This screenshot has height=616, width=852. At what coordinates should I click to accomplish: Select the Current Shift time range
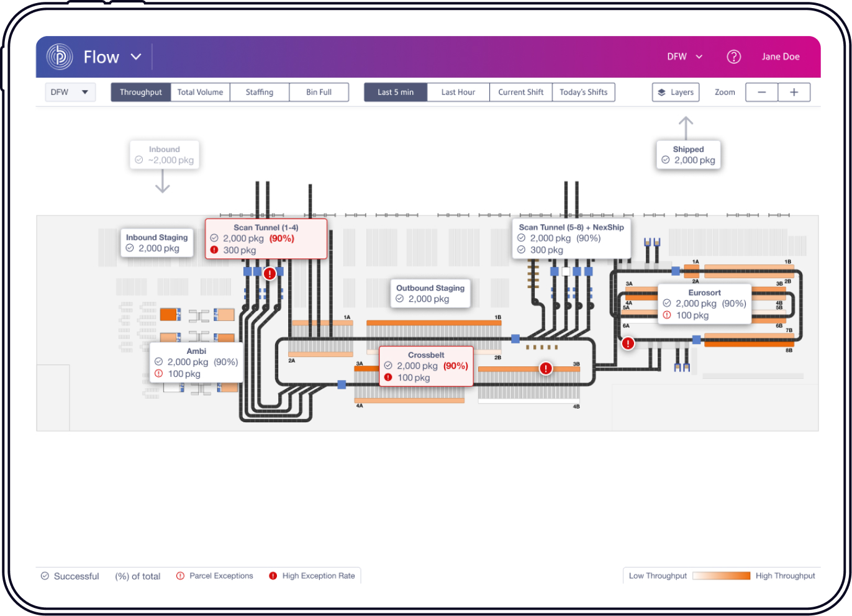tap(520, 93)
